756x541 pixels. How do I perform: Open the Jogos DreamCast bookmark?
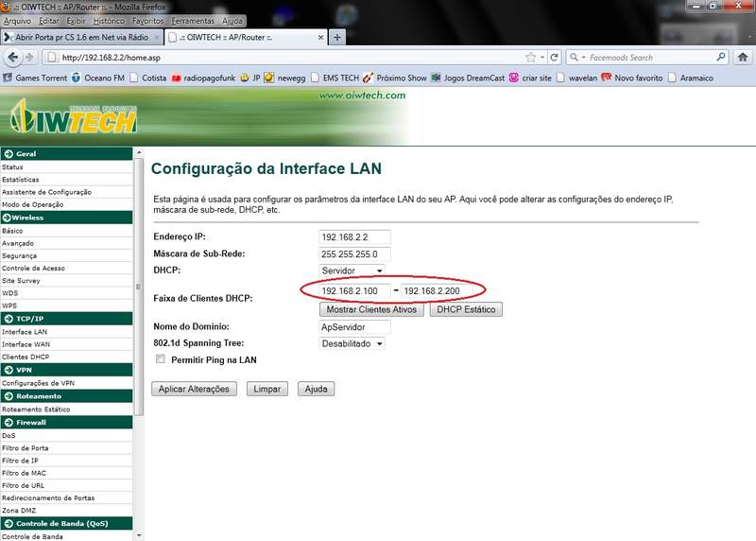click(x=468, y=78)
